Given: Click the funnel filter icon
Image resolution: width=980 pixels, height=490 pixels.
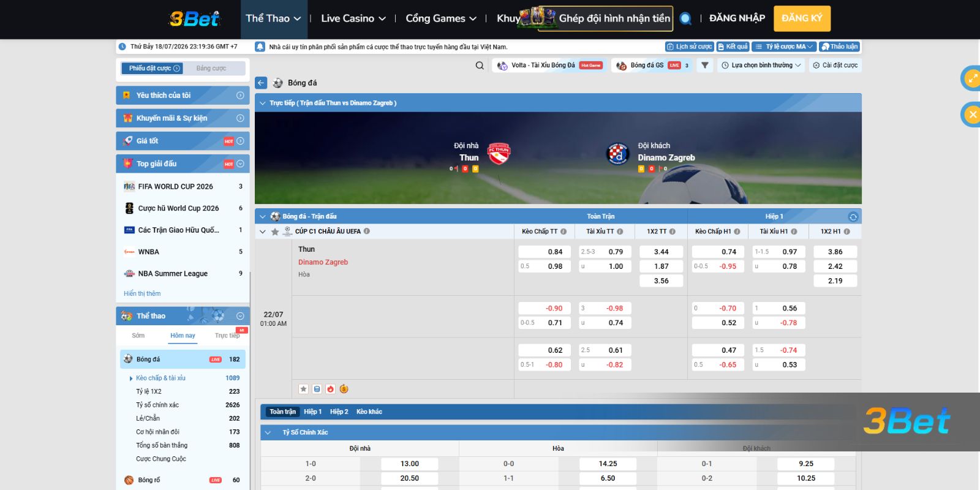Looking at the screenshot, I should pyautogui.click(x=705, y=66).
